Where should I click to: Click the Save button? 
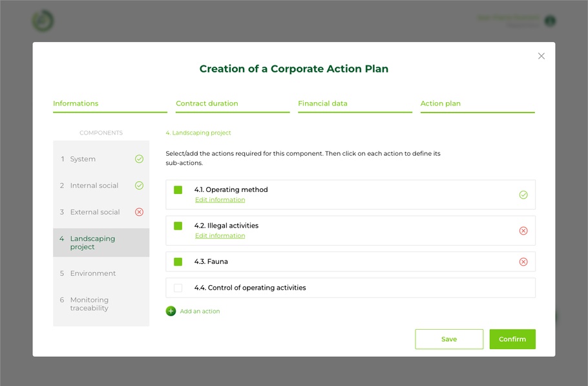pyautogui.click(x=449, y=339)
